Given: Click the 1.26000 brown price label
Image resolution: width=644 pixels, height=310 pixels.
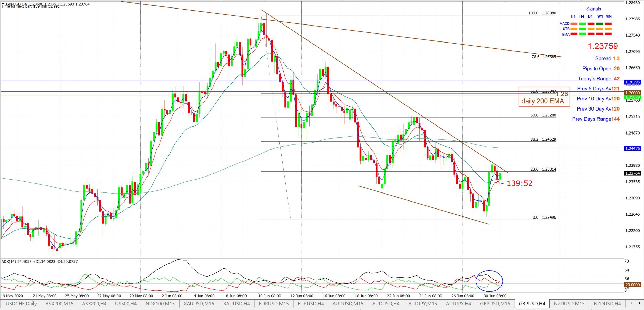Looking at the screenshot, I should (x=632, y=93).
